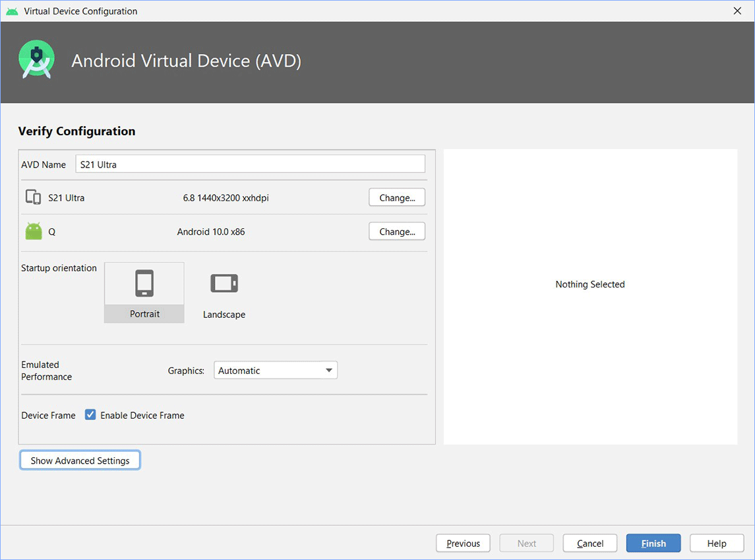Click Finish to create the AVD
This screenshot has height=560, width=755.
pos(653,543)
